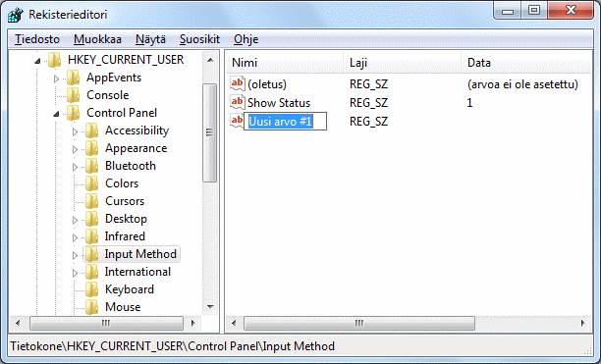Open the Ohje menu
601x364 pixels.
click(246, 39)
